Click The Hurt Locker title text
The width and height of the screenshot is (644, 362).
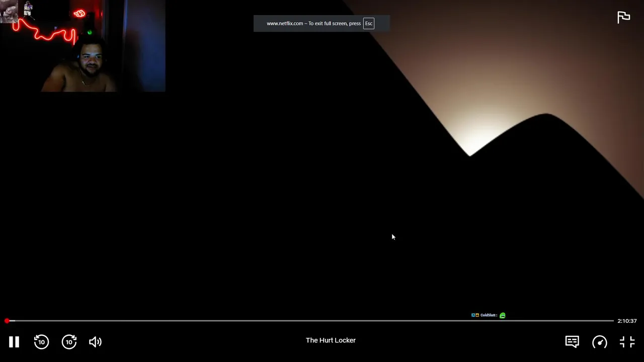point(331,340)
